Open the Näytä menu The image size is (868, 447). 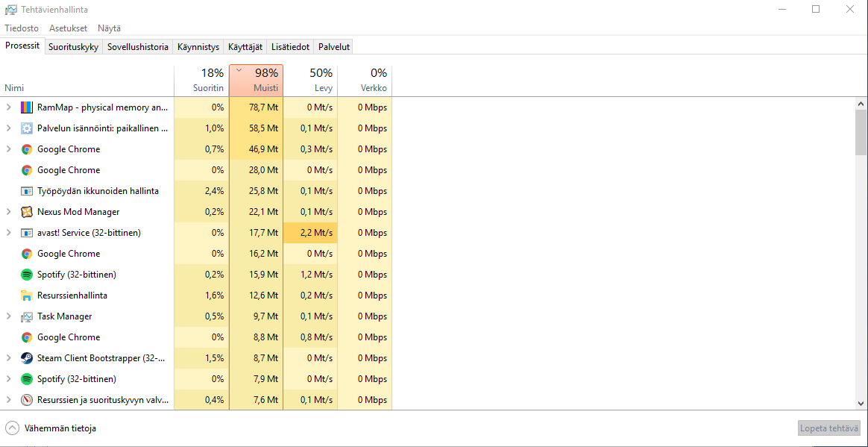pos(109,28)
